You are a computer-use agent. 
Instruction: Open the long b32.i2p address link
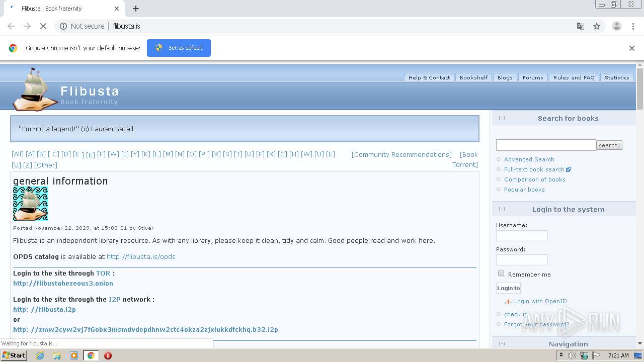click(145, 329)
